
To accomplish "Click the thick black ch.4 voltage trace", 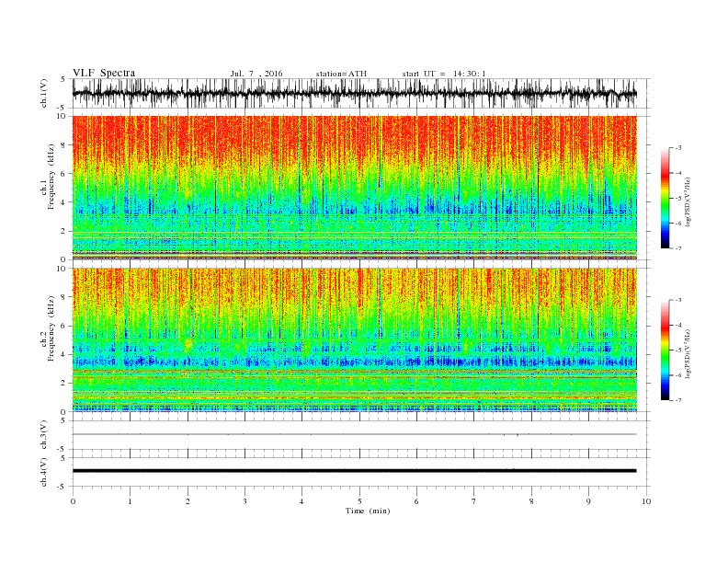I will (x=355, y=471).
